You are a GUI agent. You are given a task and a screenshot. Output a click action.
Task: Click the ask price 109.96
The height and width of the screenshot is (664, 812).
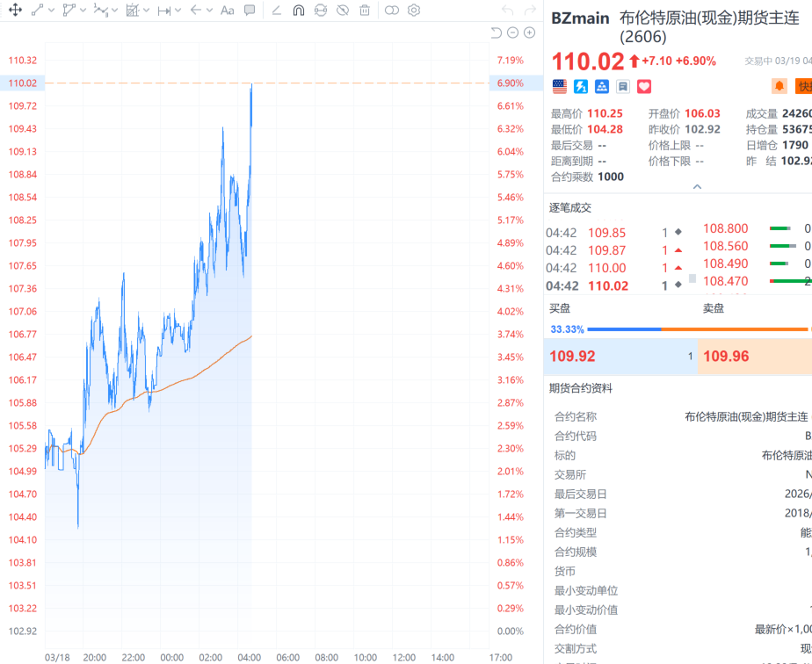[x=727, y=357]
